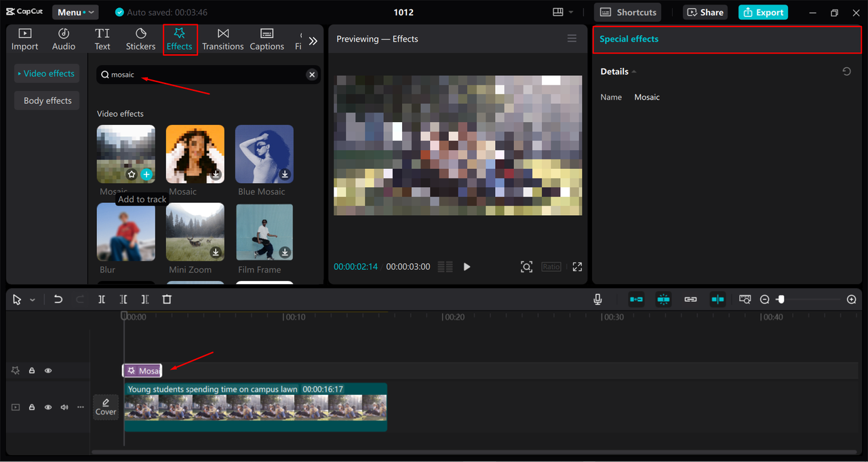Select the Young students video clip
Image resolution: width=868 pixels, height=462 pixels.
click(255, 407)
